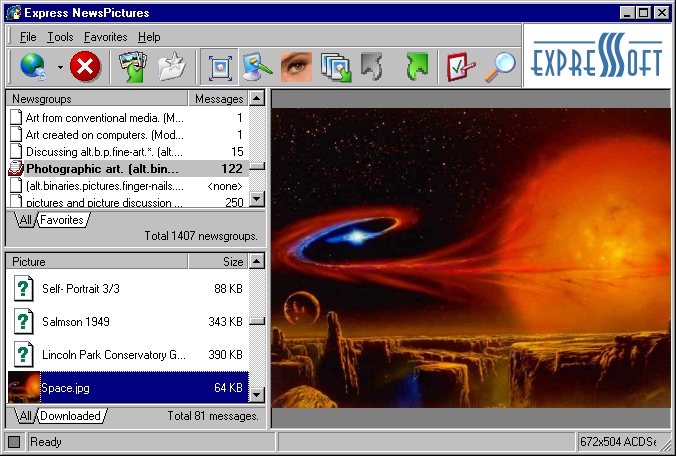
Task: Click question-mark icon beside Self- Portrait 3/3
Action: (x=24, y=288)
